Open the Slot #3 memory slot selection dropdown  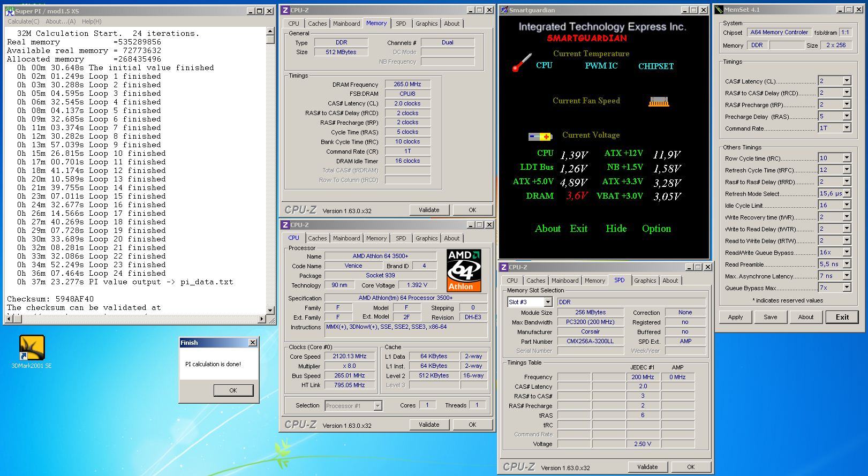point(548,302)
